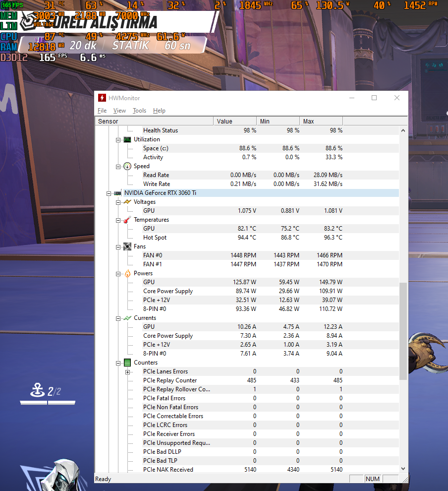Click the Utilization chip icon
This screenshot has width=448, height=491.
coord(127,139)
